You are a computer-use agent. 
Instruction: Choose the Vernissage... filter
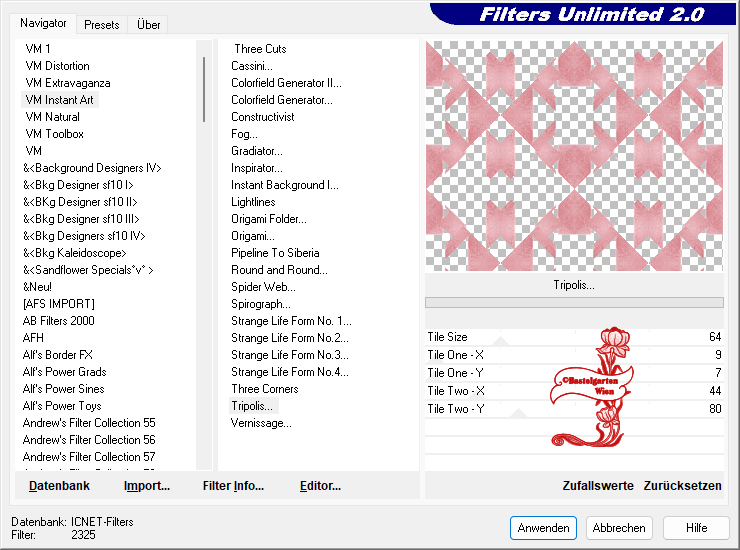click(x=261, y=423)
